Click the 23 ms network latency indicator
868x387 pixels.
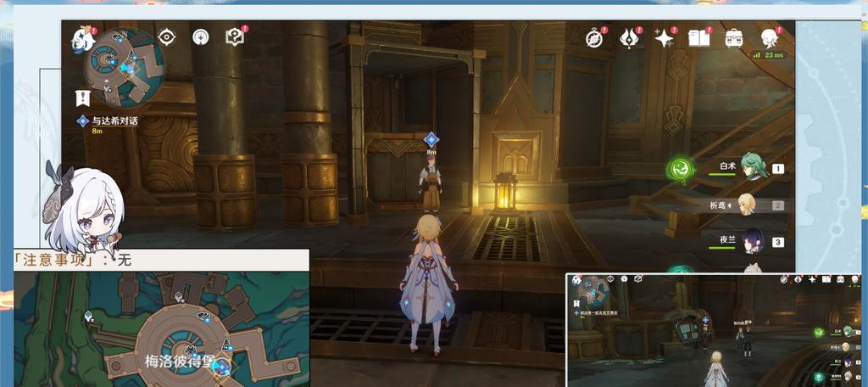(767, 55)
